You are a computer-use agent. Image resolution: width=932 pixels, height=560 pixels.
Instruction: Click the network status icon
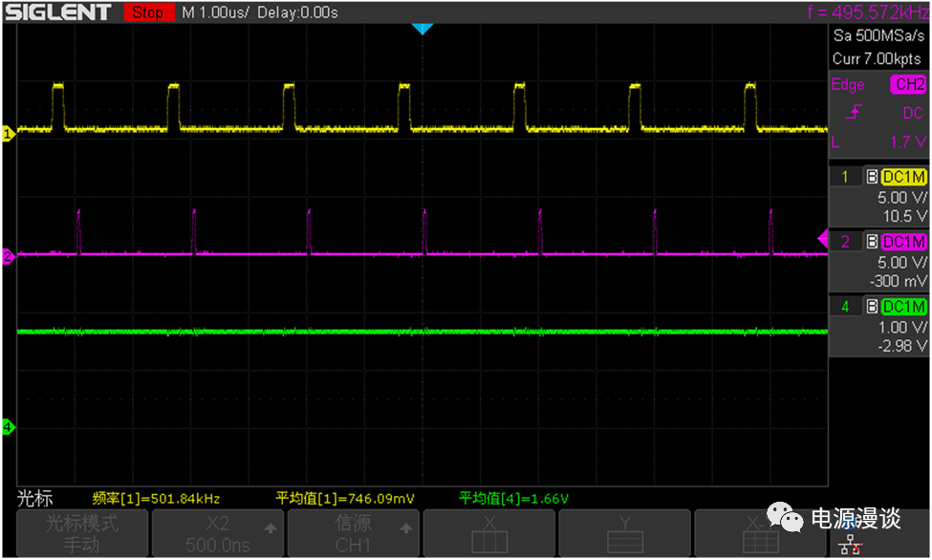click(848, 543)
